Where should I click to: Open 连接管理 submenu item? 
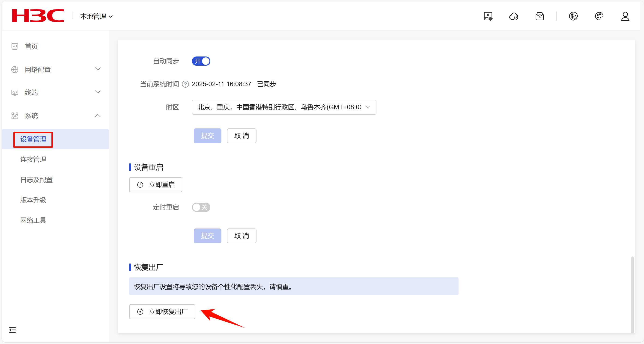33,159
